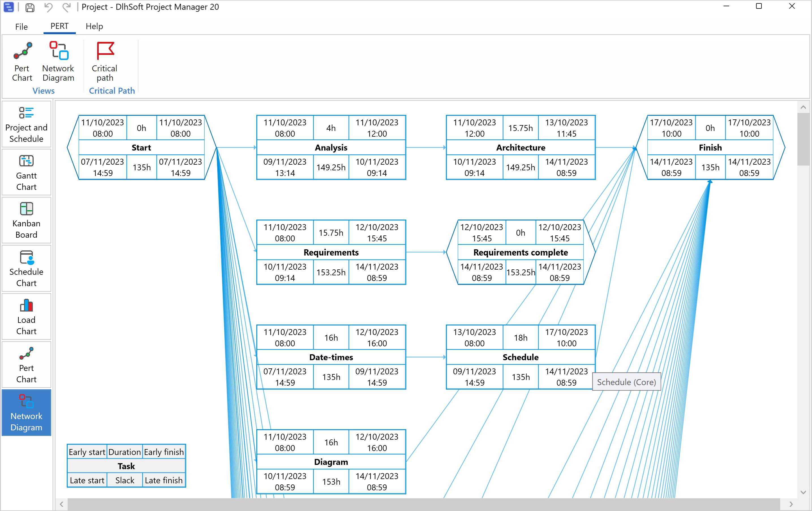Open the Project and Schedule view
Image resolution: width=812 pixels, height=511 pixels.
point(26,124)
